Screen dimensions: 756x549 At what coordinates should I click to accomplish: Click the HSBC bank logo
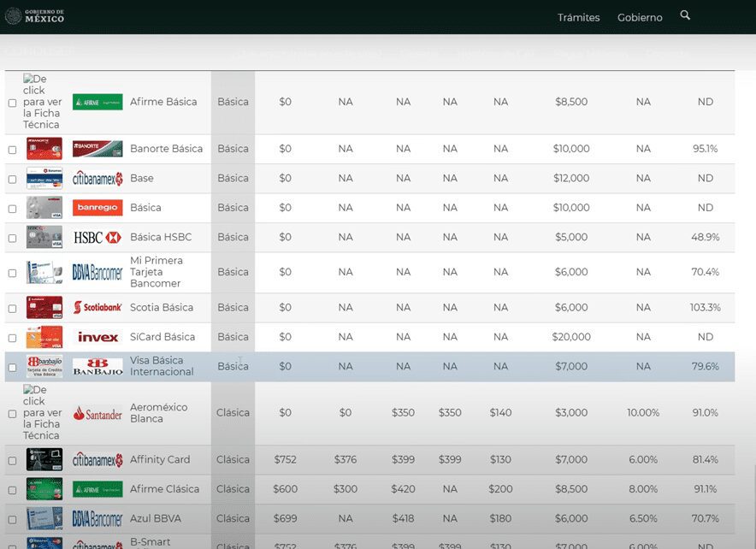tap(97, 238)
